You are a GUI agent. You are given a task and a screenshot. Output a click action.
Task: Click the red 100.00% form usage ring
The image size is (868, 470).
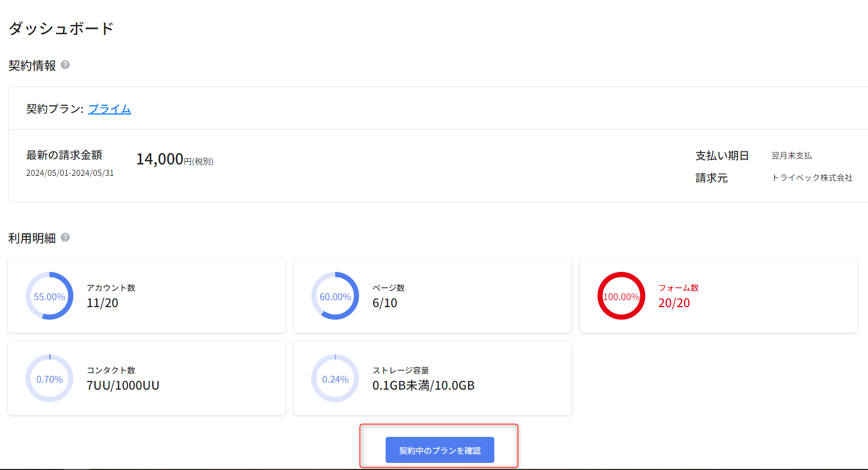(x=621, y=296)
